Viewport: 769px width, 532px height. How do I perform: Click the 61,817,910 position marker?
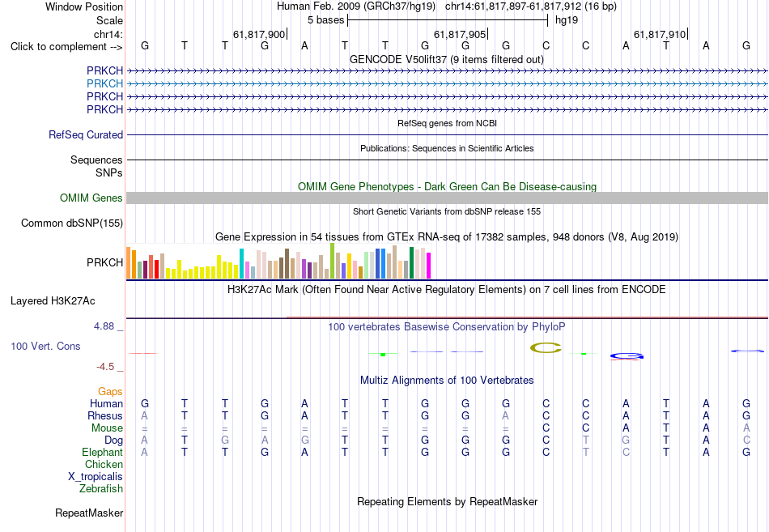click(x=660, y=34)
